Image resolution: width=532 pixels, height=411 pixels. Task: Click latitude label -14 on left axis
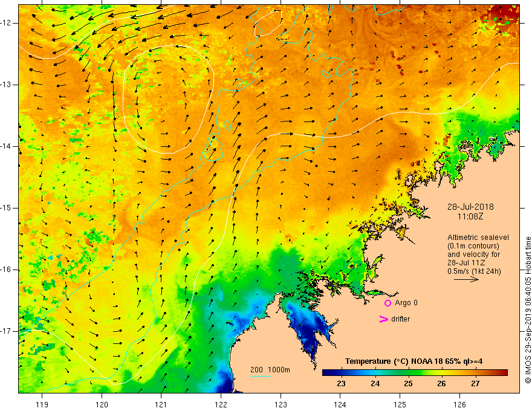pyautogui.click(x=6, y=146)
